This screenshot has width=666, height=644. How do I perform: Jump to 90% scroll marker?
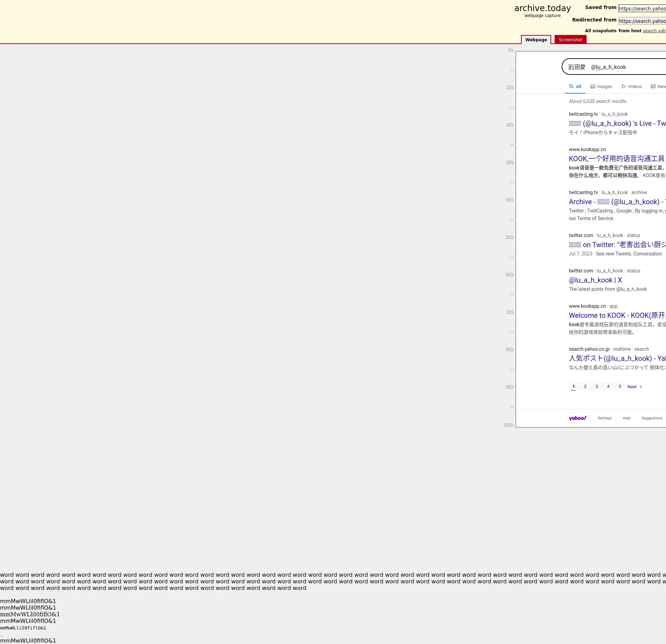(x=510, y=387)
